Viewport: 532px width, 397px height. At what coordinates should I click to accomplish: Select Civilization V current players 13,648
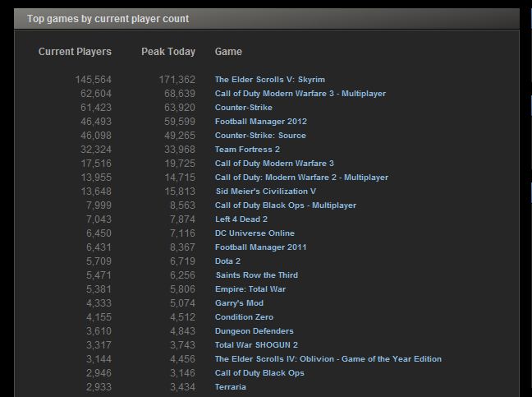96,192
